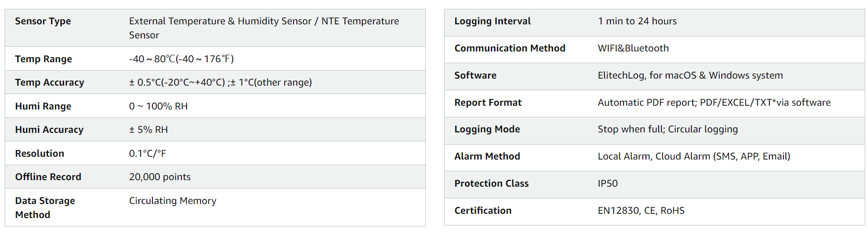Select the Protection Class value IP50
868x233 pixels.
[608, 183]
